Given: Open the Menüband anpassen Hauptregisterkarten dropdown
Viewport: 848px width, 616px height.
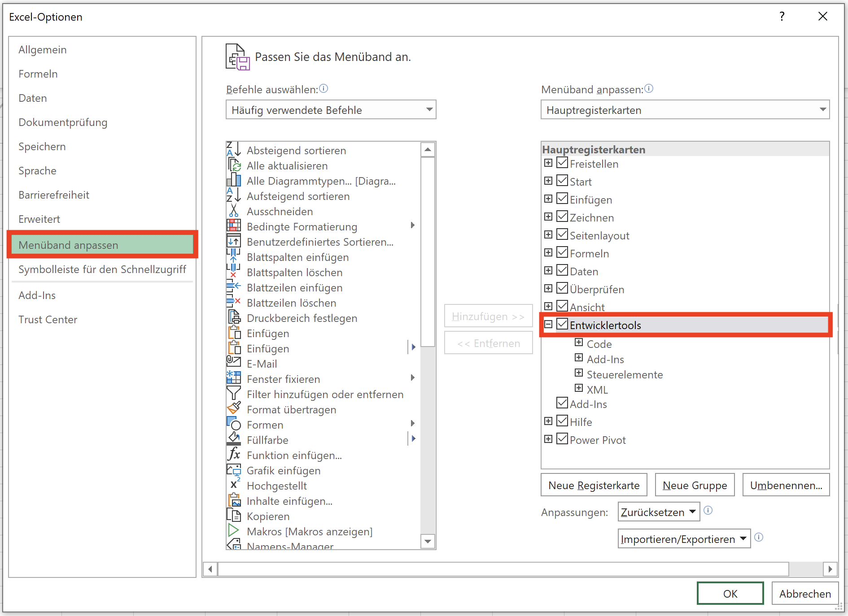Looking at the screenshot, I should pos(685,110).
